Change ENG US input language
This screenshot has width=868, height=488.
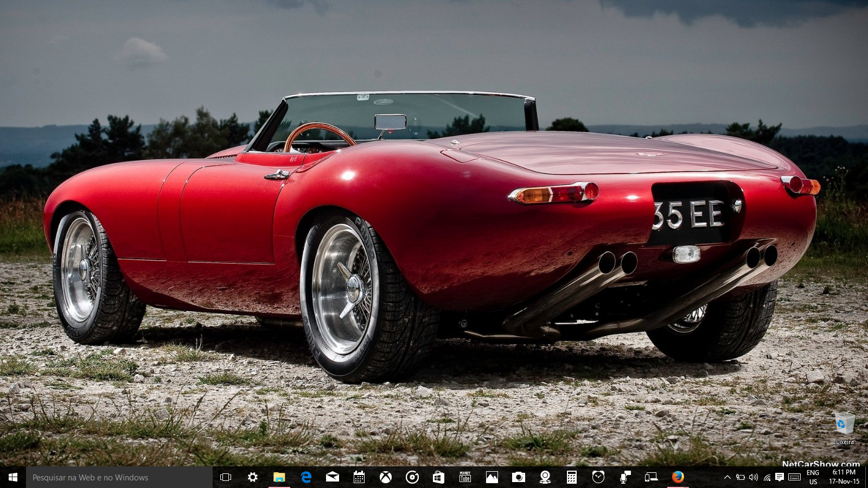click(x=813, y=477)
